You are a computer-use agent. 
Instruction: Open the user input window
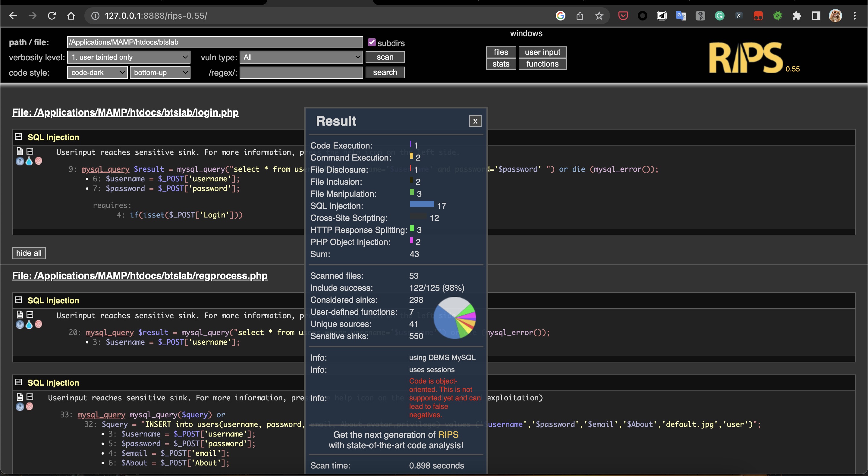pos(542,52)
